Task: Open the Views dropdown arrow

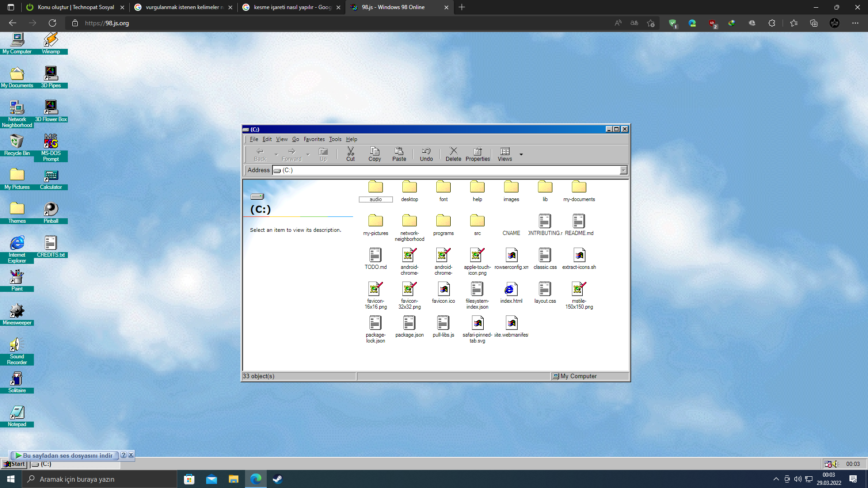Action: point(521,155)
